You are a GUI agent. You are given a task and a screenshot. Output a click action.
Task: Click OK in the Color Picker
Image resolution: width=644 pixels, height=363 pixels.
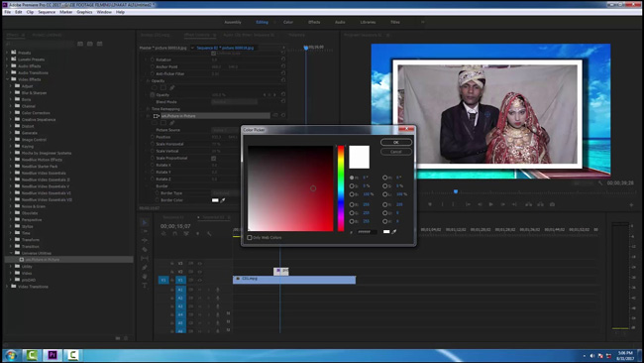(x=396, y=142)
